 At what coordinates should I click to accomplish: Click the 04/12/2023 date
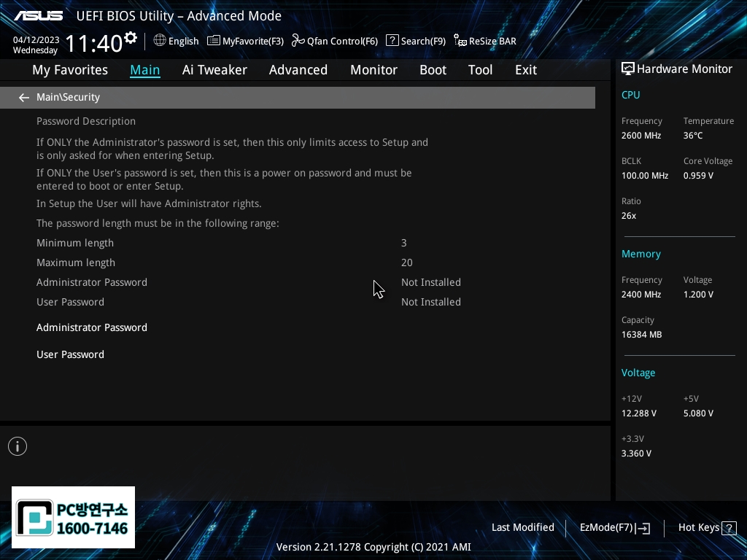(x=36, y=40)
